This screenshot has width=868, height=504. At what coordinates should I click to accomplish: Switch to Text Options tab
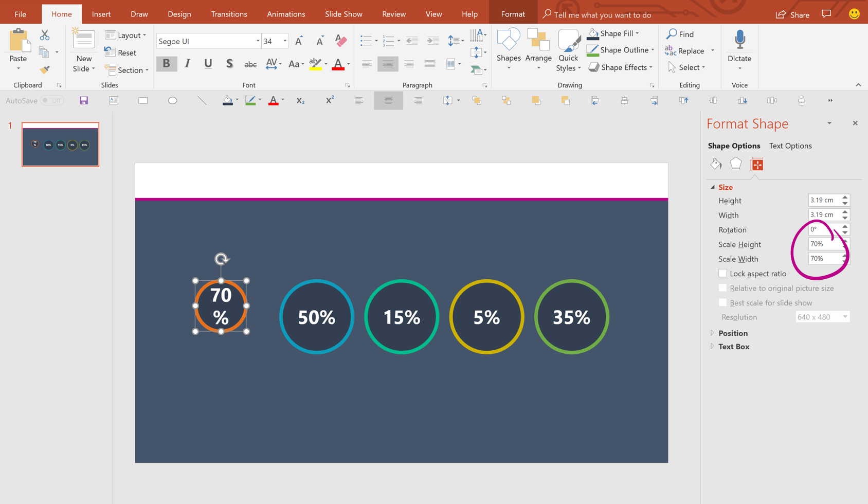[790, 146]
